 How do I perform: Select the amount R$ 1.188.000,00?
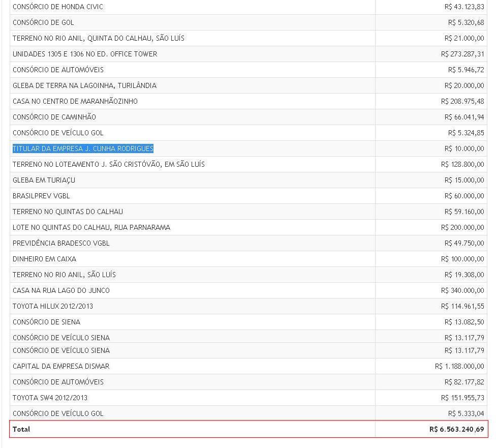pos(459,366)
